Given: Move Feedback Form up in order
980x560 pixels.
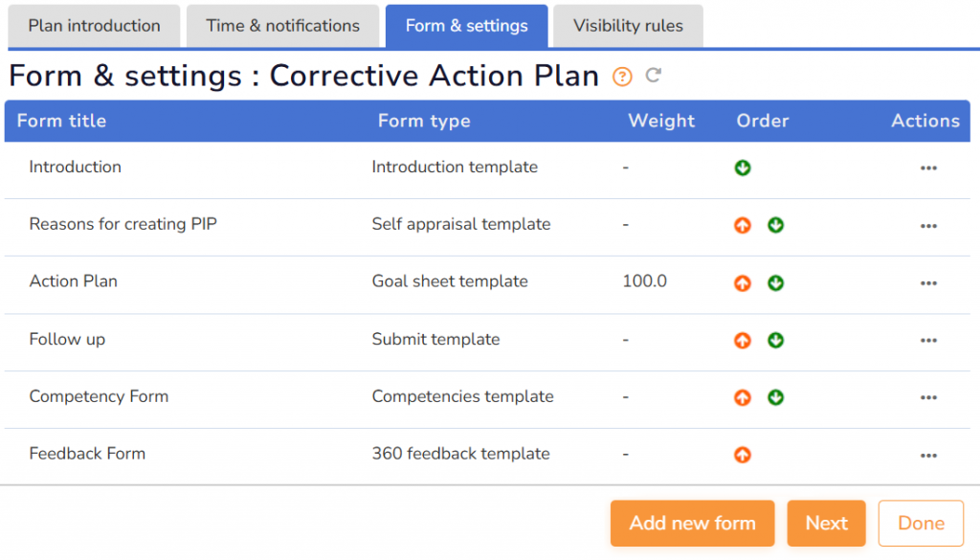Looking at the screenshot, I should 743,455.
